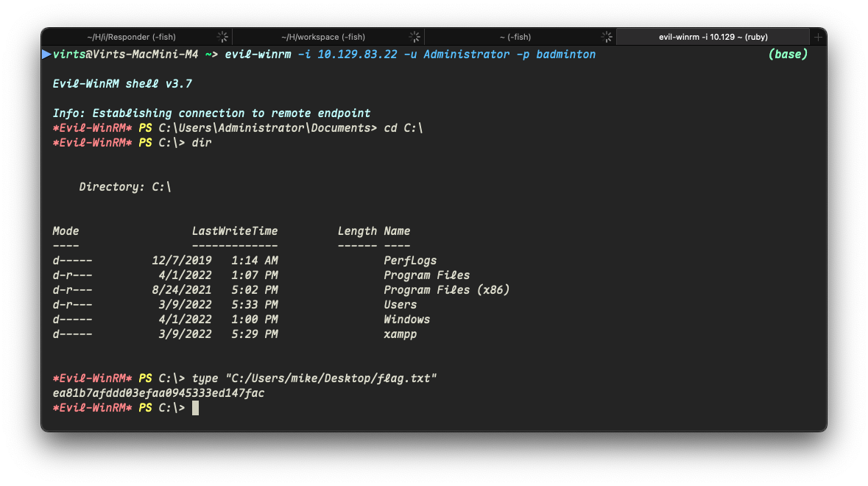The height and width of the screenshot is (486, 868).
Task: Open a new tab with plus icon
Action: click(x=818, y=37)
